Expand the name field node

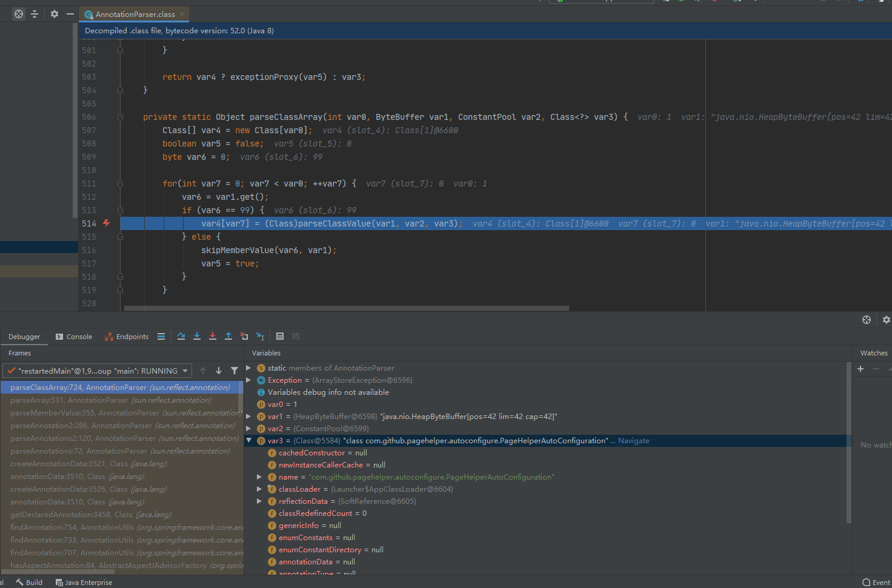pyautogui.click(x=259, y=477)
